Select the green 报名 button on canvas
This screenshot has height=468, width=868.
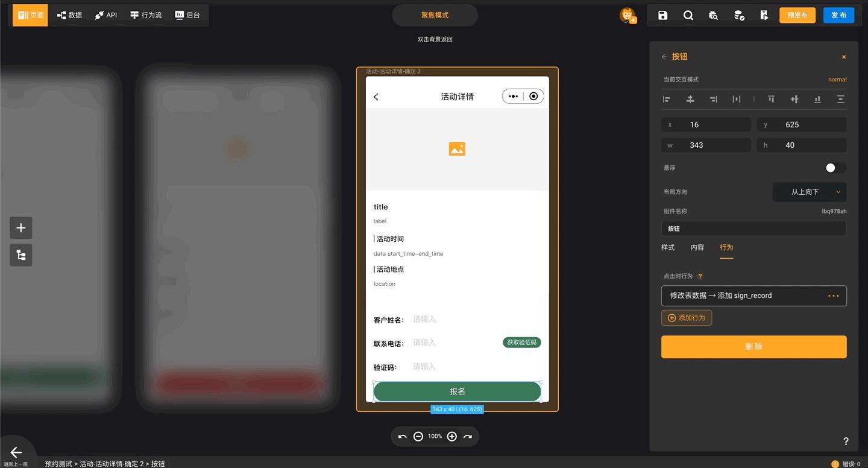(x=457, y=391)
